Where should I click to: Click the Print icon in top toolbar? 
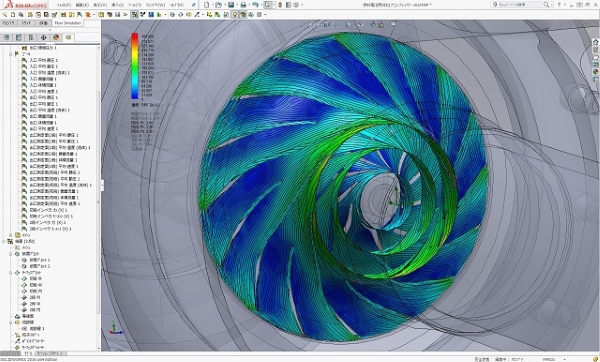[243, 5]
